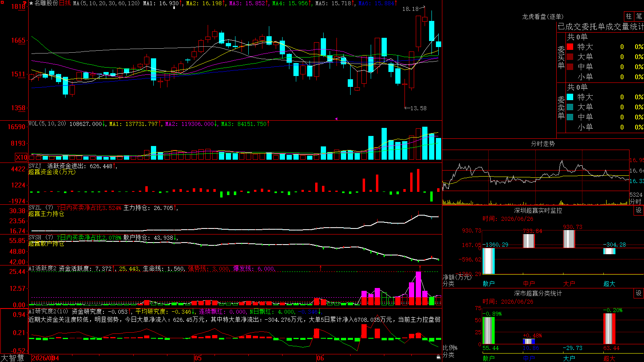Click the 18.18 high price annotation
The width and height of the screenshot is (644, 362).
(410, 9)
